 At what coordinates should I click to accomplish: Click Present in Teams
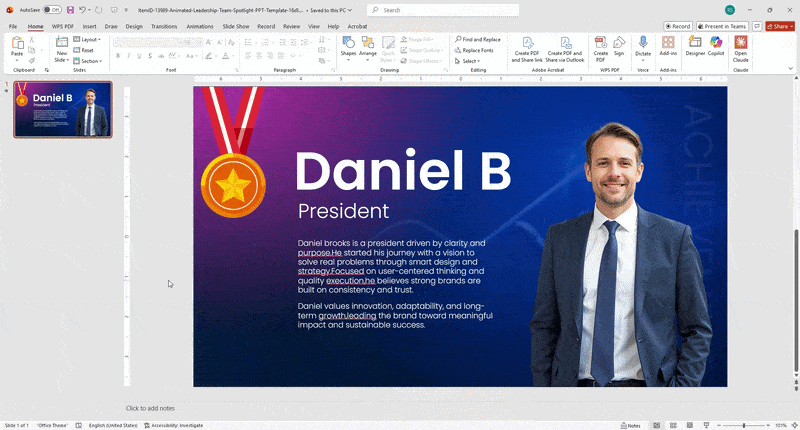[722, 26]
